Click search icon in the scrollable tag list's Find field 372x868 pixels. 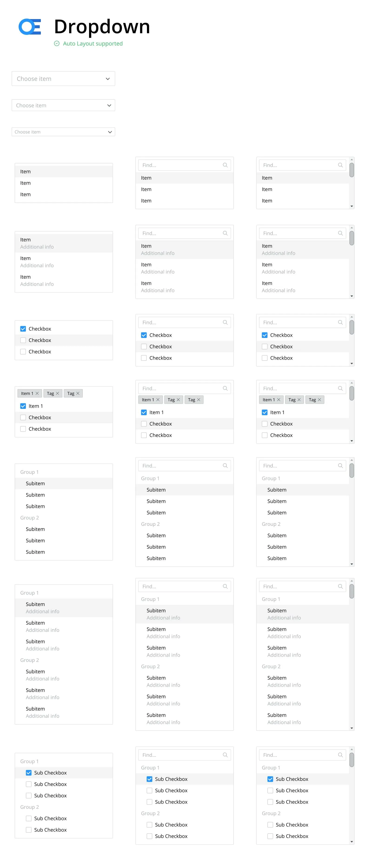[x=340, y=388]
